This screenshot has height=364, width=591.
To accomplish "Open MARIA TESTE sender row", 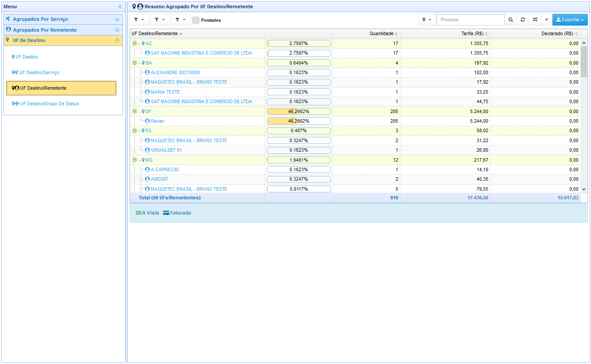I will point(165,92).
